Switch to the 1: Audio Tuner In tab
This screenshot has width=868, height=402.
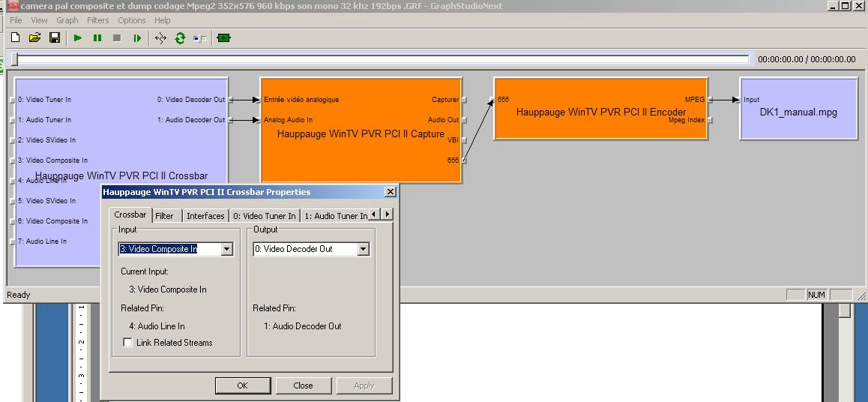[x=335, y=216]
